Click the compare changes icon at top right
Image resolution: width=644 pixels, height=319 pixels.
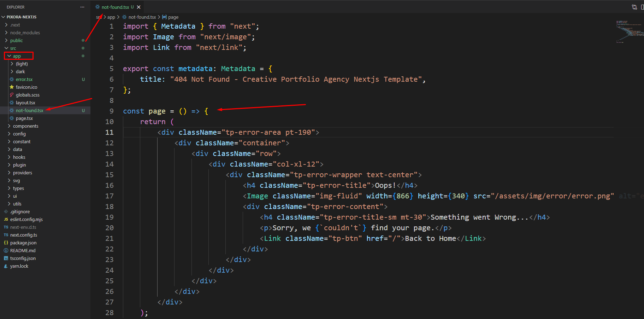634,7
